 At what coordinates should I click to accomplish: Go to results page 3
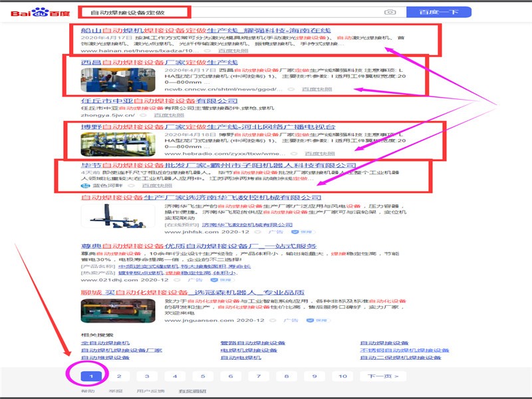click(x=147, y=376)
